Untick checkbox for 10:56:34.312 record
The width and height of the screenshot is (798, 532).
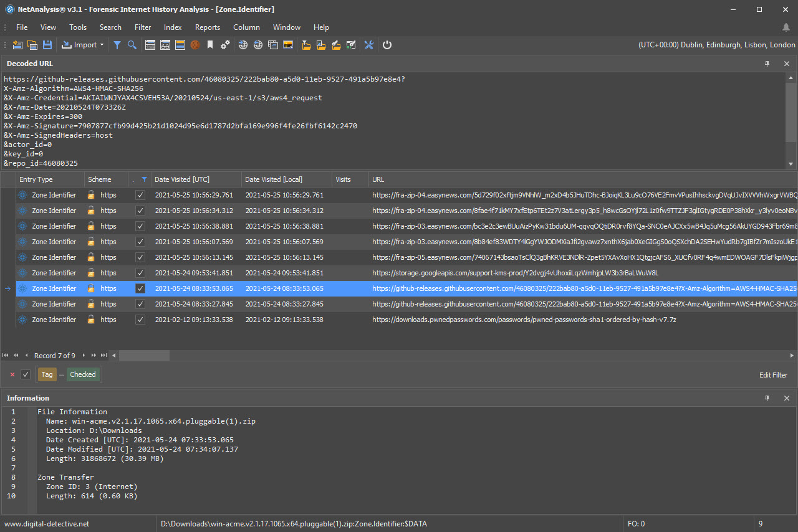point(140,211)
